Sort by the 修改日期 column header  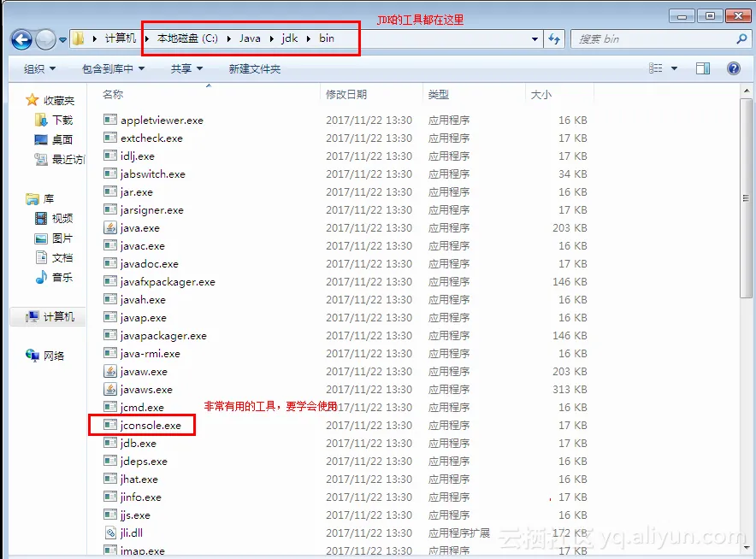[x=346, y=95]
